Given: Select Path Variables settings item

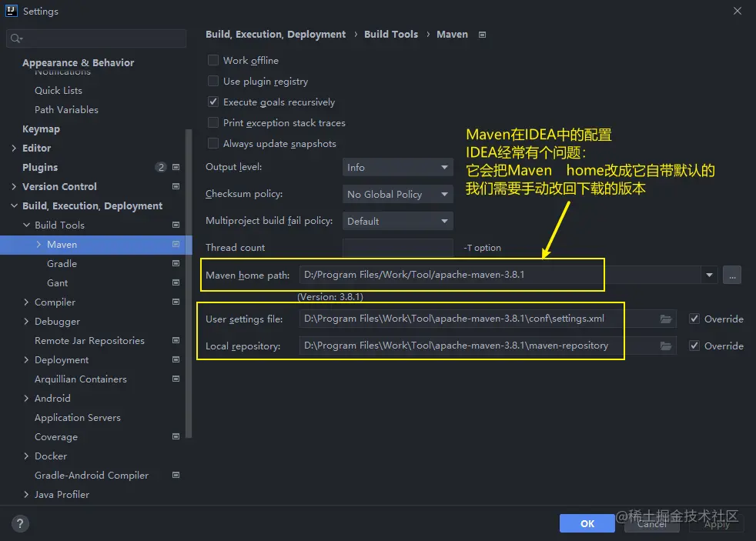Looking at the screenshot, I should point(66,110).
